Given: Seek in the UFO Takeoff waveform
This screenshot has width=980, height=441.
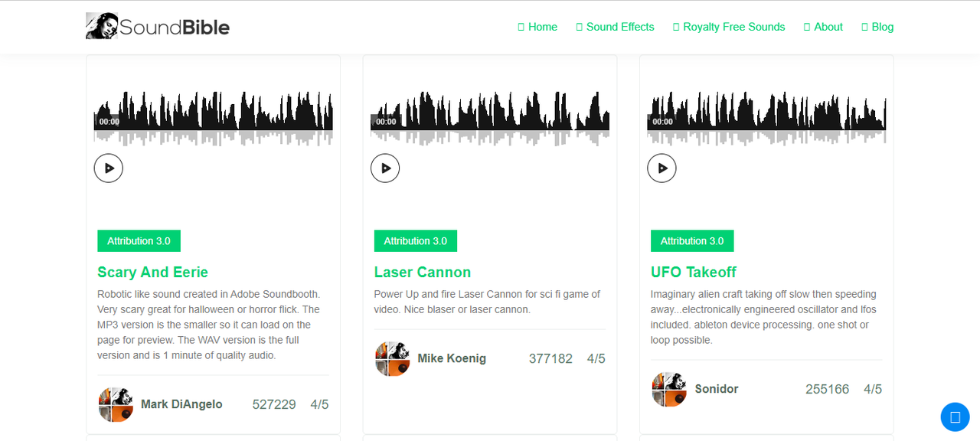Looking at the screenshot, I should [766, 118].
